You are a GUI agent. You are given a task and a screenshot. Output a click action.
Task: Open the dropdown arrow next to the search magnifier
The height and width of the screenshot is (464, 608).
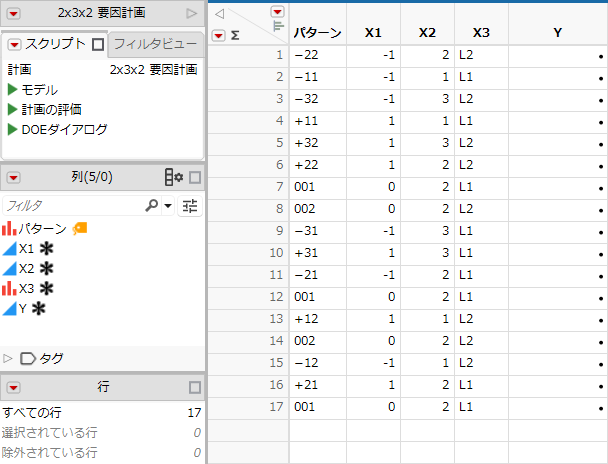pyautogui.click(x=168, y=205)
